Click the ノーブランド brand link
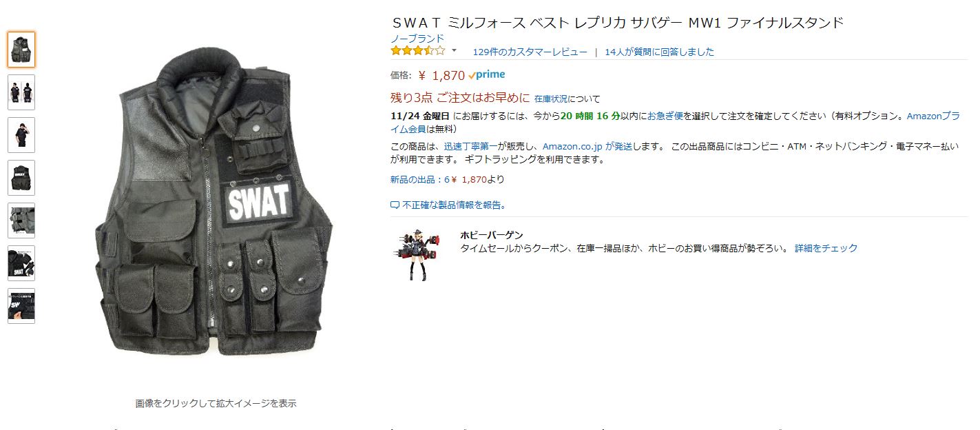980x430 pixels. coord(417,39)
